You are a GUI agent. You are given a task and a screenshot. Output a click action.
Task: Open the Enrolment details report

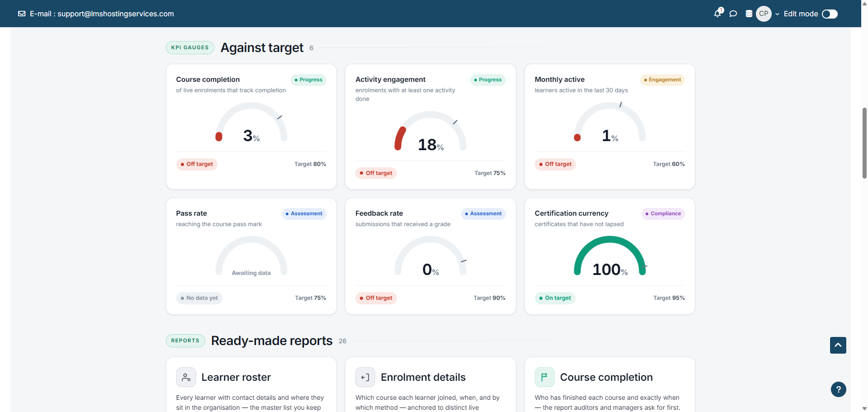[423, 377]
